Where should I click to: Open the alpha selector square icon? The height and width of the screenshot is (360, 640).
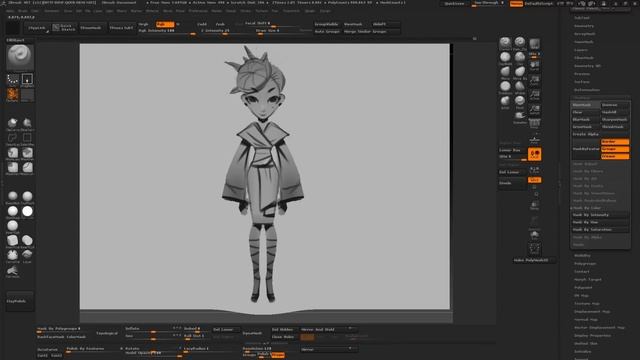(27, 79)
